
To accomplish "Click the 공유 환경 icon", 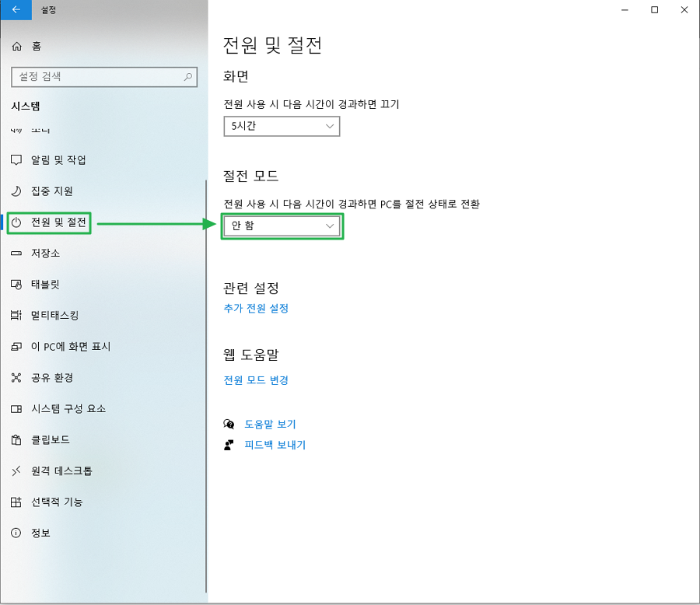I will pyautogui.click(x=16, y=378).
